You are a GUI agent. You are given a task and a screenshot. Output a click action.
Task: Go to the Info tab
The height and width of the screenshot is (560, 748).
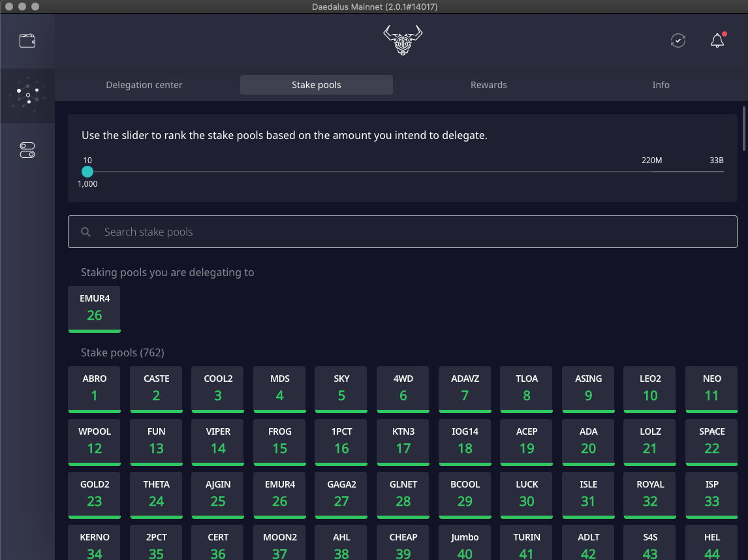click(661, 85)
